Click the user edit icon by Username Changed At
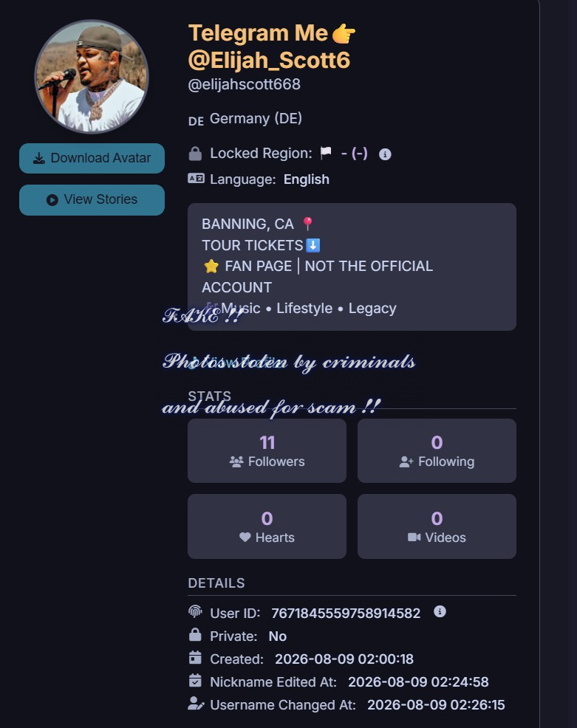577x728 pixels. pyautogui.click(x=196, y=704)
